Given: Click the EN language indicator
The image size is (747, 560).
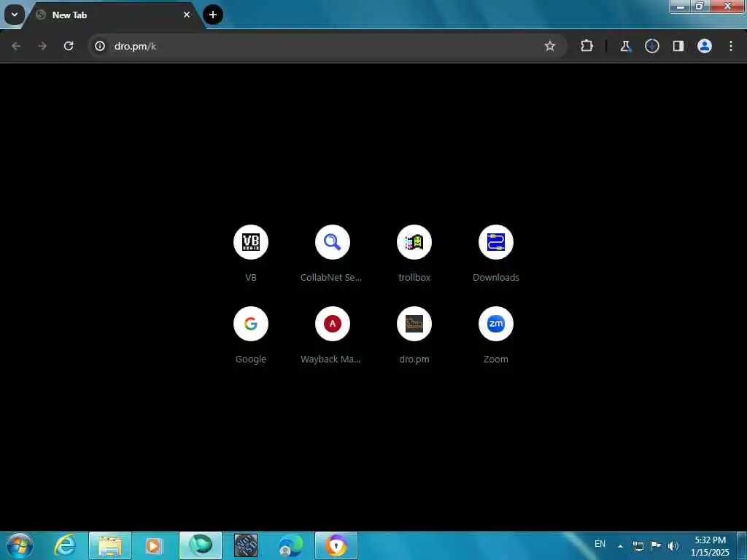Looking at the screenshot, I should coord(600,544).
